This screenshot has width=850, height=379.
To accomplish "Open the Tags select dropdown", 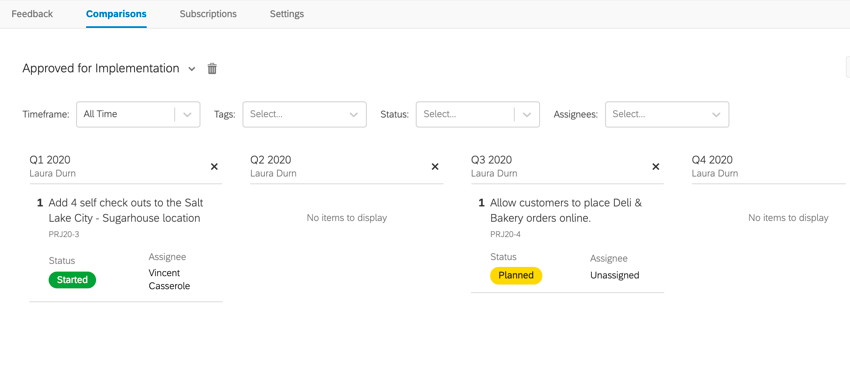I will [305, 114].
